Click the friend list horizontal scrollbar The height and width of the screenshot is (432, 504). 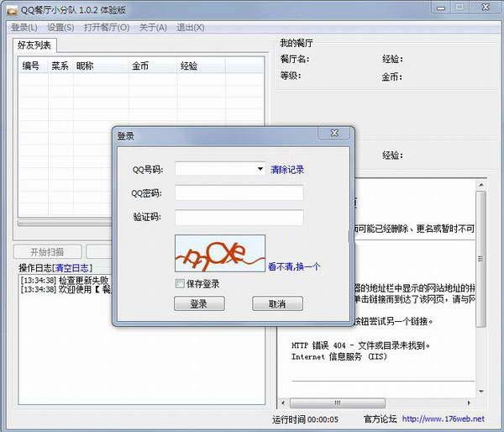click(x=66, y=223)
